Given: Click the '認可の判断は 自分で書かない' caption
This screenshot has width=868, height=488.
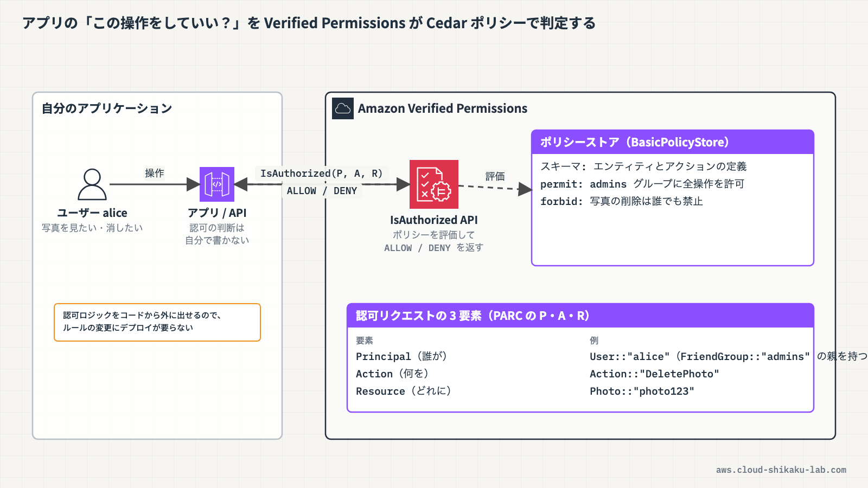Looking at the screenshot, I should click(x=217, y=234).
